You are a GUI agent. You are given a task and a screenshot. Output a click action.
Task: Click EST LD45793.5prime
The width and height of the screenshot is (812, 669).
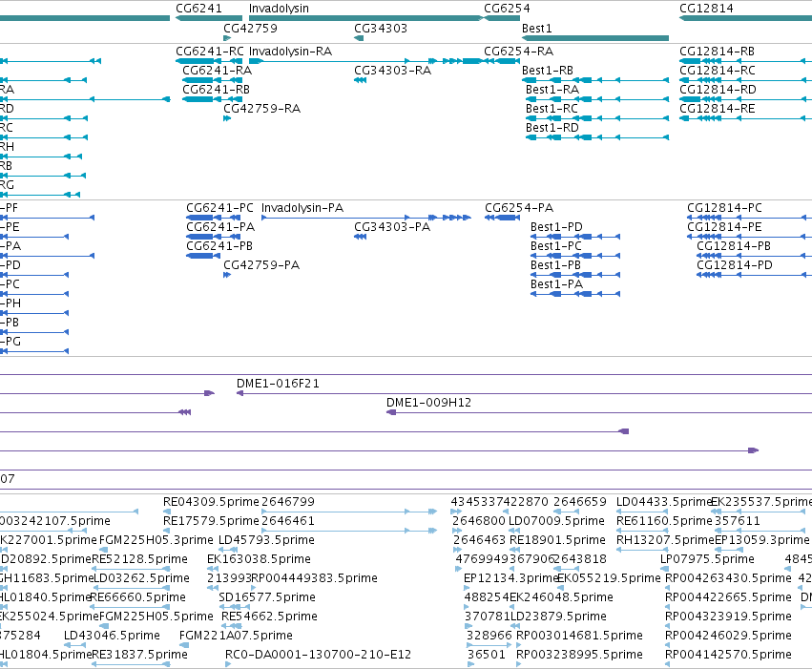pyautogui.click(x=266, y=540)
